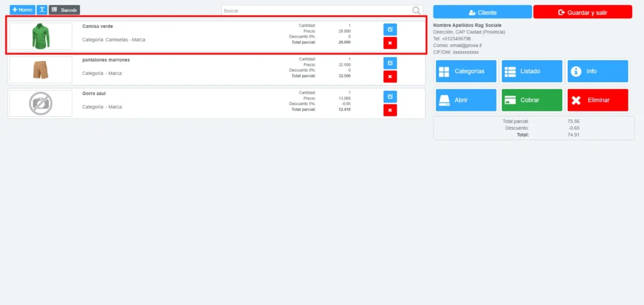Edit the Camisa verde line item
This screenshot has height=305, width=644.
pyautogui.click(x=390, y=30)
